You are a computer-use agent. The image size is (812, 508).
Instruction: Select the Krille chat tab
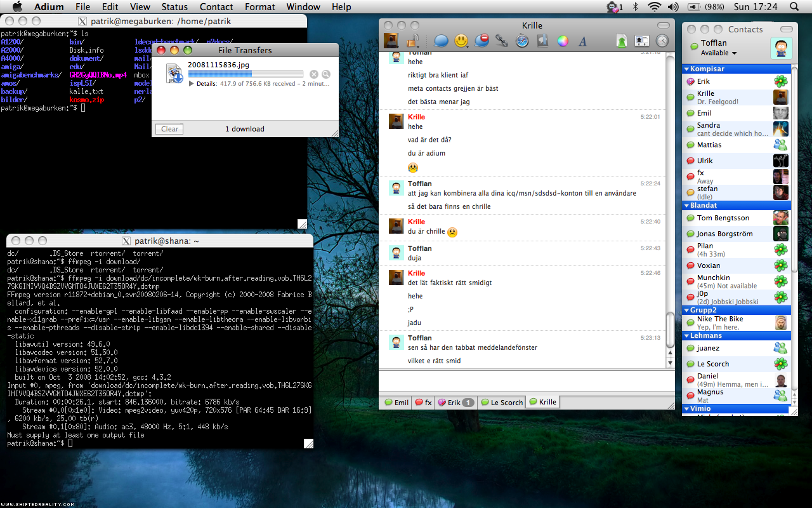pyautogui.click(x=543, y=401)
